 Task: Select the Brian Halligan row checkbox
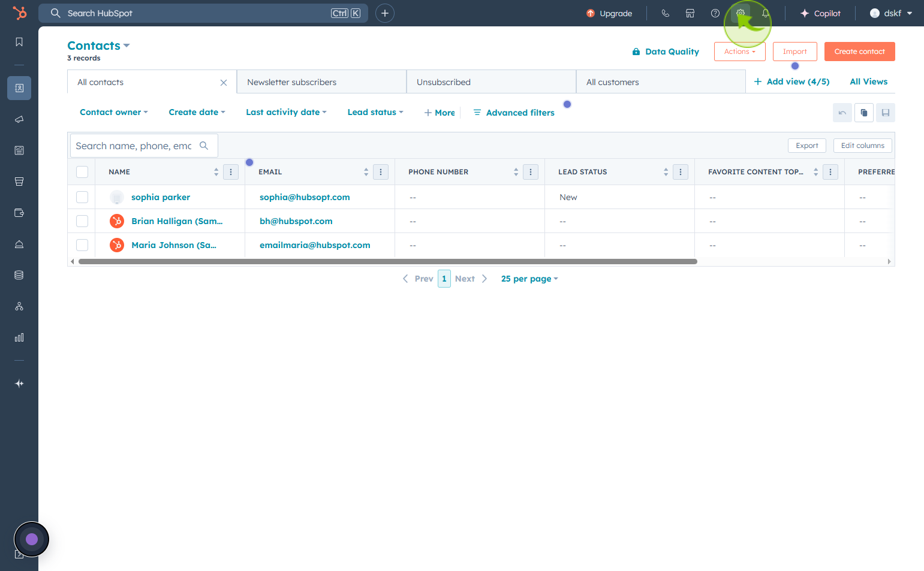(82, 221)
